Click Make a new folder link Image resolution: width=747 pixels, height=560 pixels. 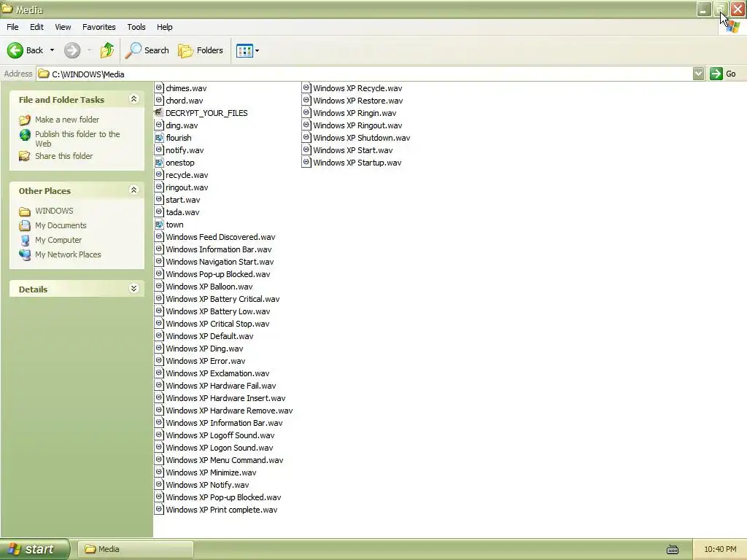click(x=67, y=120)
